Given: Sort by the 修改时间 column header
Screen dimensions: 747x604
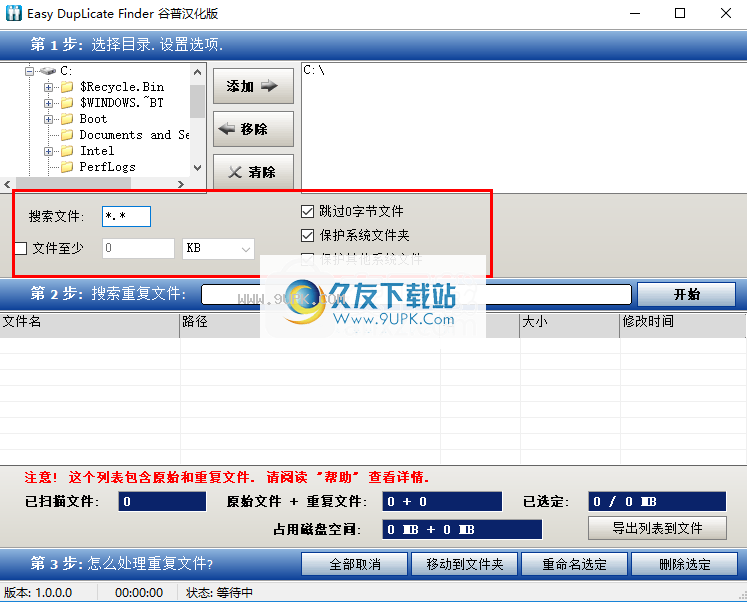Looking at the screenshot, I should 682,325.
